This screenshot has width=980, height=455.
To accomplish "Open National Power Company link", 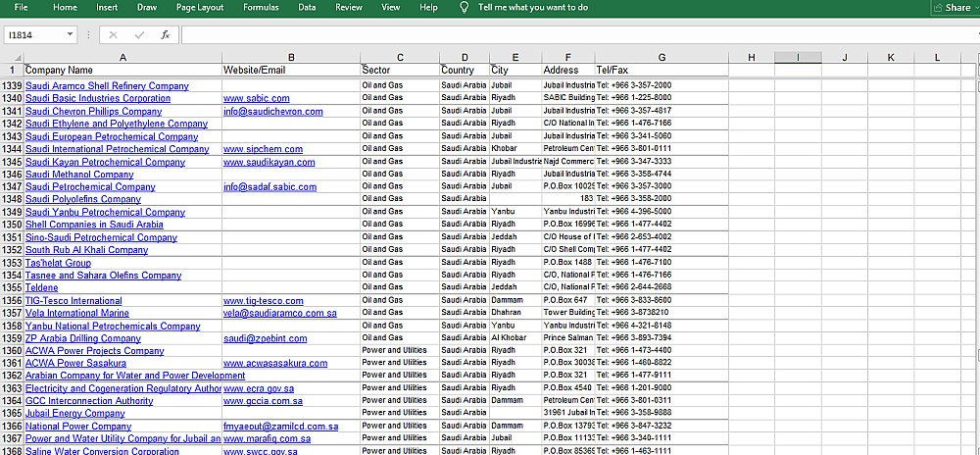I will tap(78, 427).
